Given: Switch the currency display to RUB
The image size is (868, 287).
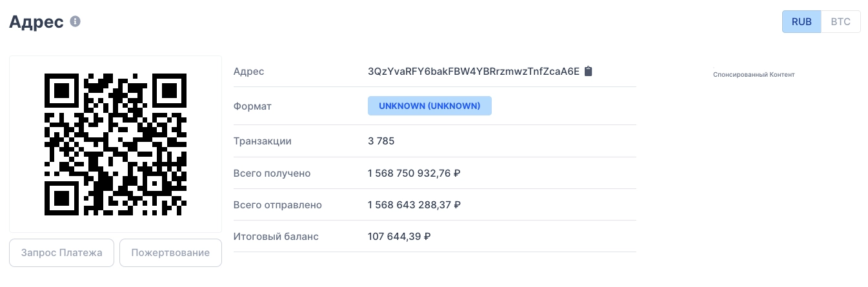Looking at the screenshot, I should 802,21.
